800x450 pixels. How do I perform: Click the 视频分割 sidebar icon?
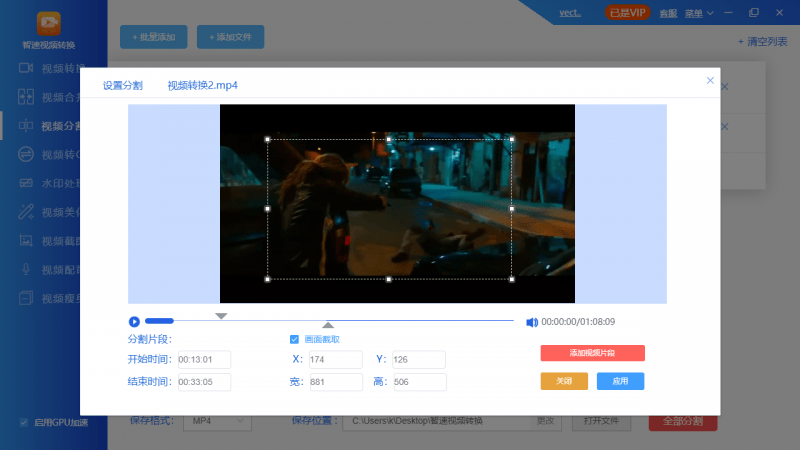[26, 126]
